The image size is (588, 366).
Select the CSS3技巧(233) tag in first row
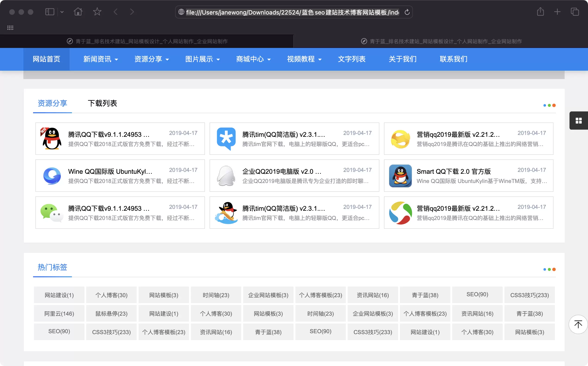pyautogui.click(x=530, y=295)
